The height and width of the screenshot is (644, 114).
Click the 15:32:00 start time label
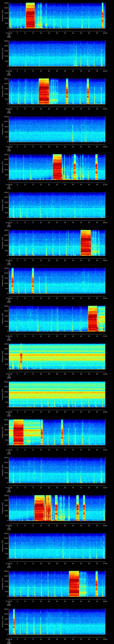9,412
